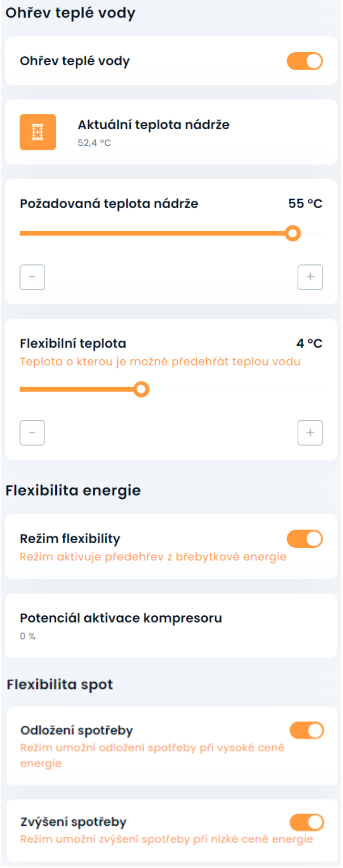Decrease Požadovaná teplota nádrže with minus button
The image size is (343, 868).
[x=32, y=277]
